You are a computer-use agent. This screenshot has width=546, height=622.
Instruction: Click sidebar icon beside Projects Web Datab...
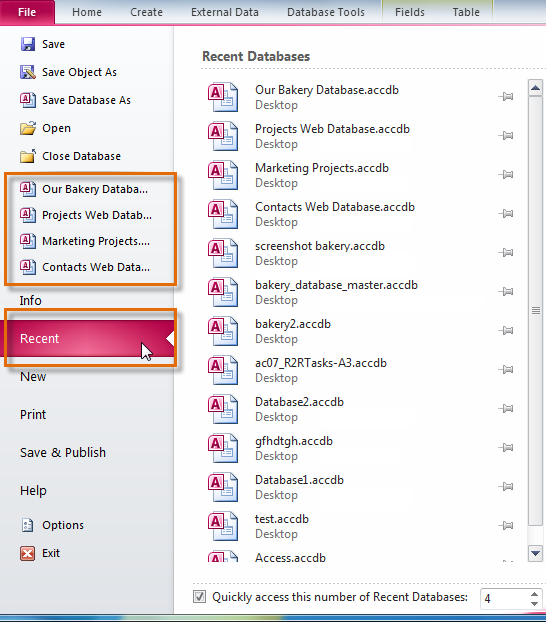[x=28, y=215]
